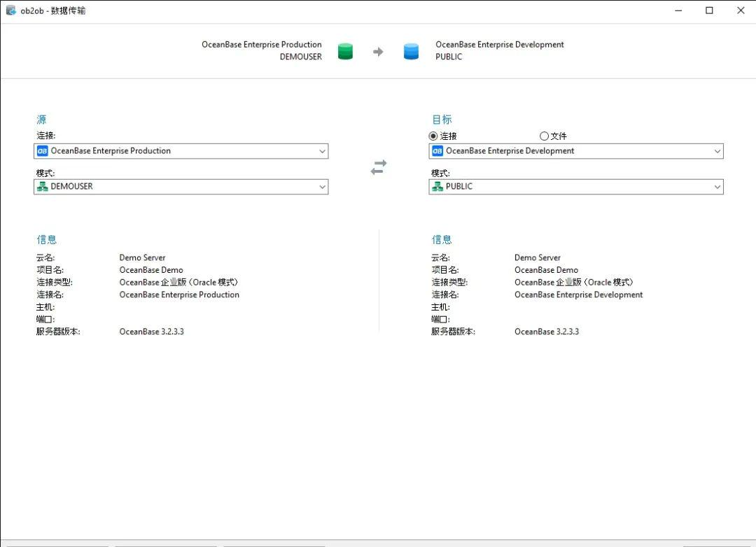Click source 云名 value Demo Server
Screen dimensions: 756x547
coord(142,257)
